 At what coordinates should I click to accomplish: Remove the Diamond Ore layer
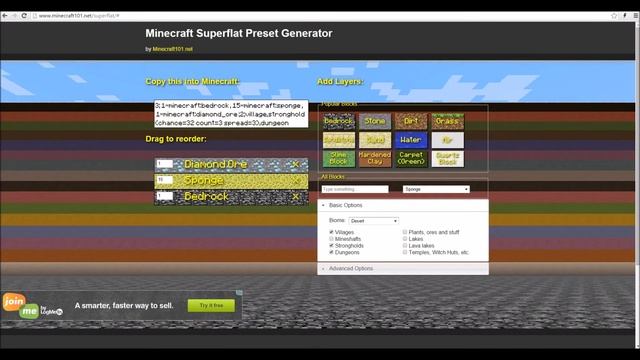point(296,164)
